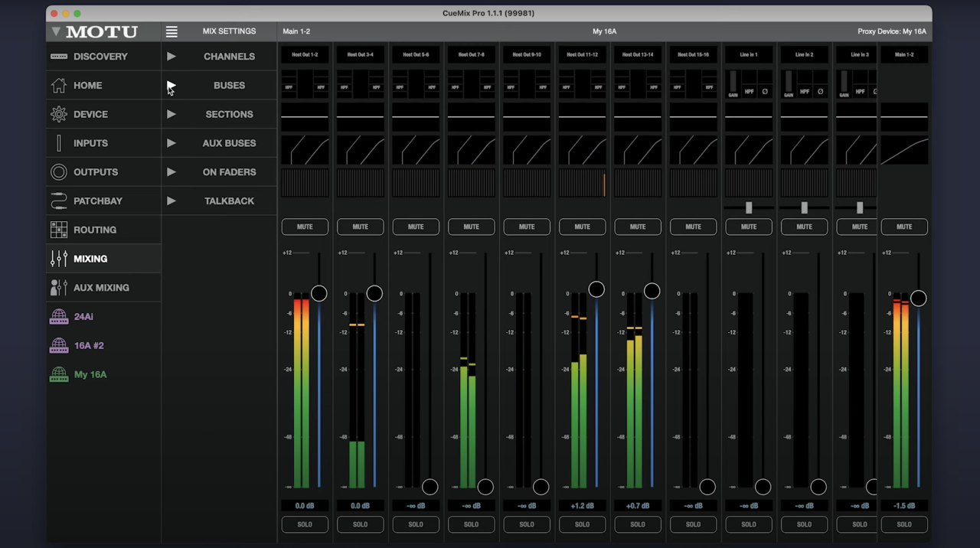Switch to the Inputs page
The width and height of the screenshot is (980, 548).
click(x=90, y=143)
